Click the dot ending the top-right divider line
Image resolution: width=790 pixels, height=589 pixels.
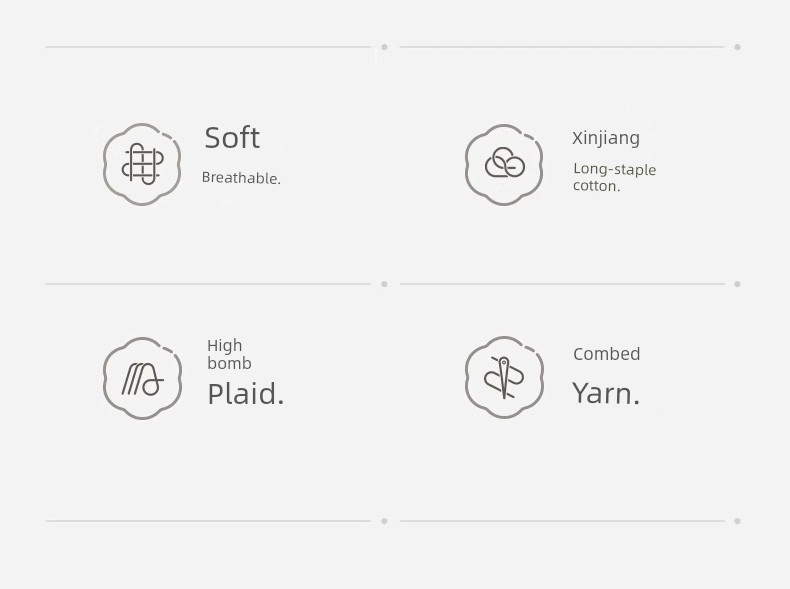pos(737,47)
